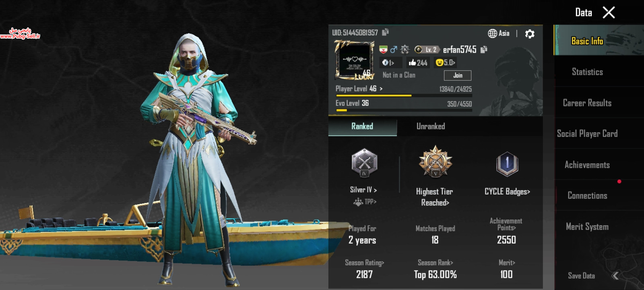Expand the Season Rating details

pyautogui.click(x=364, y=263)
